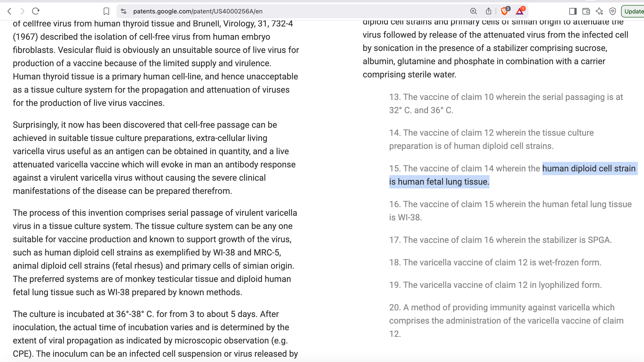Go back to the previous page
Screen dimensions: 644x362
9,11
